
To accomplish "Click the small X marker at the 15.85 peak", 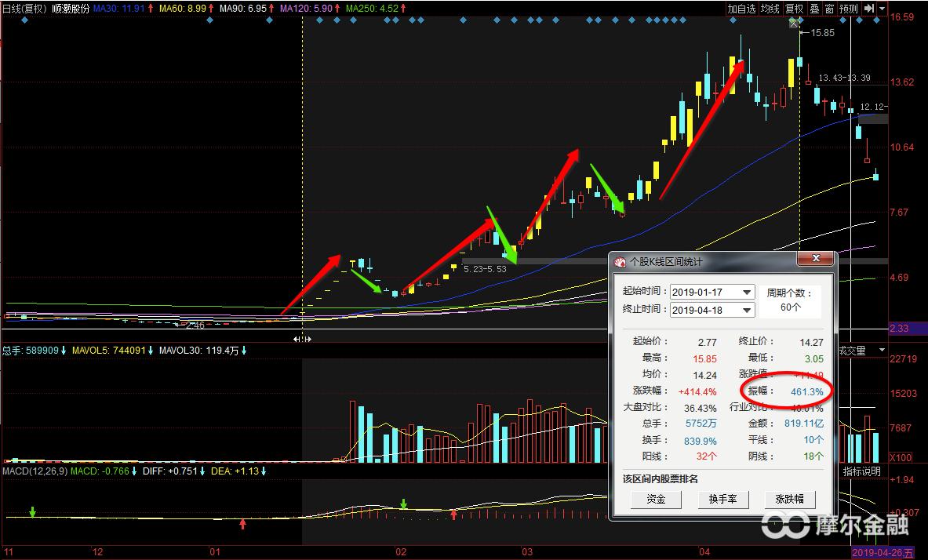I will [794, 24].
